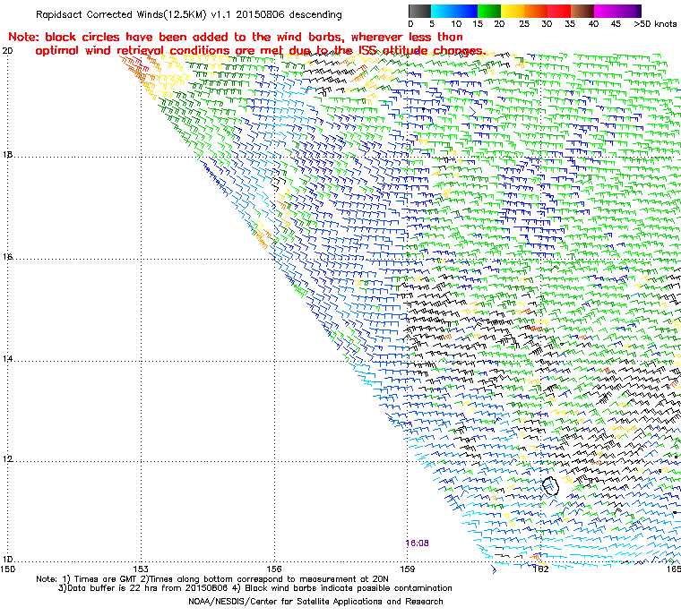Viewport: 681px width, 616px height.
Task: Click the NOAA/NESDIS Center for Satellite Applications footer
Action: pyautogui.click(x=315, y=602)
